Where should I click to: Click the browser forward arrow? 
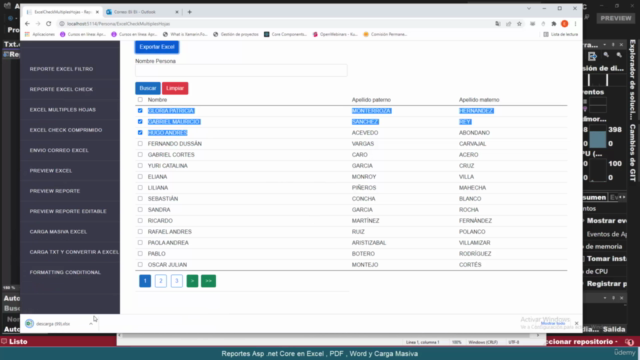(x=38, y=24)
